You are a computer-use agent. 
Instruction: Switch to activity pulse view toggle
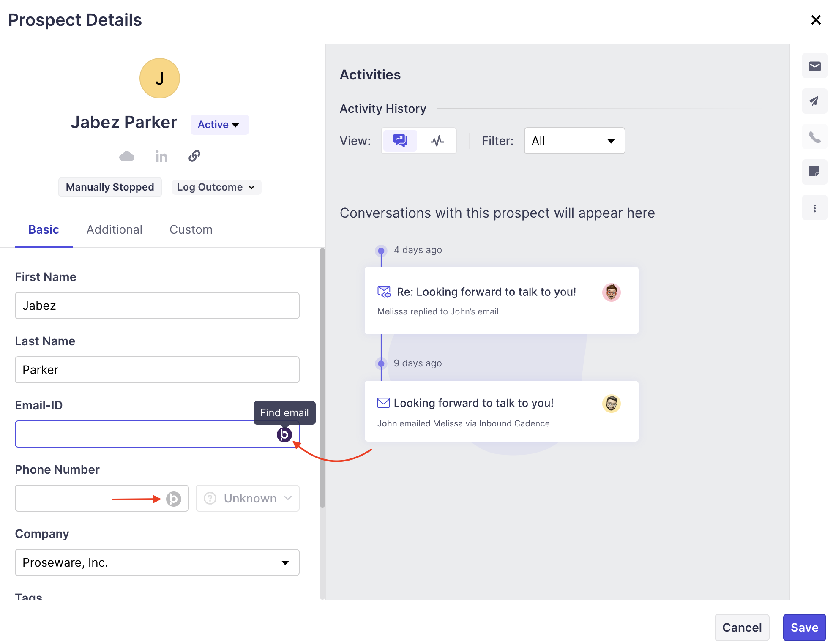tap(437, 141)
